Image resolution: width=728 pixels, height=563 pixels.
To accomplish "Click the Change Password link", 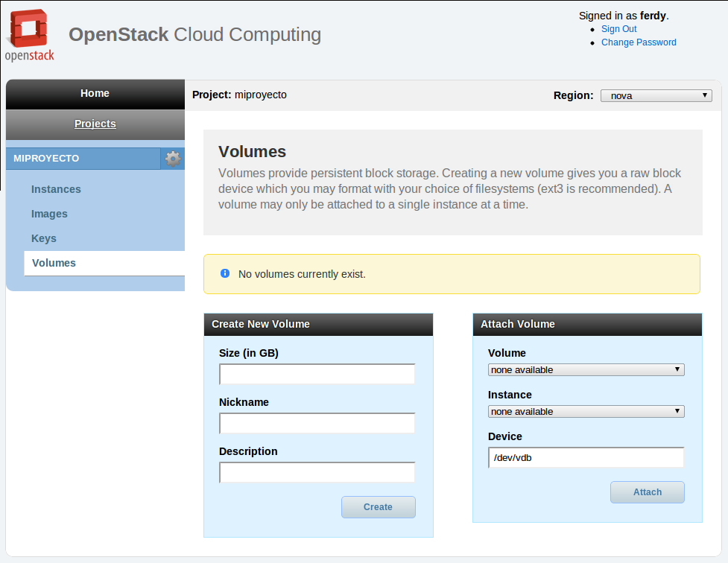I will (639, 42).
